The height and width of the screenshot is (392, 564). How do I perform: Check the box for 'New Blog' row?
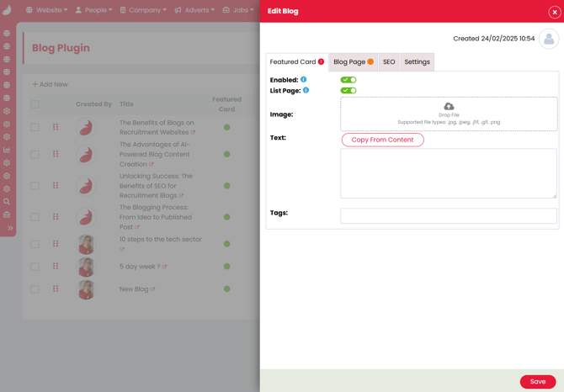point(35,289)
